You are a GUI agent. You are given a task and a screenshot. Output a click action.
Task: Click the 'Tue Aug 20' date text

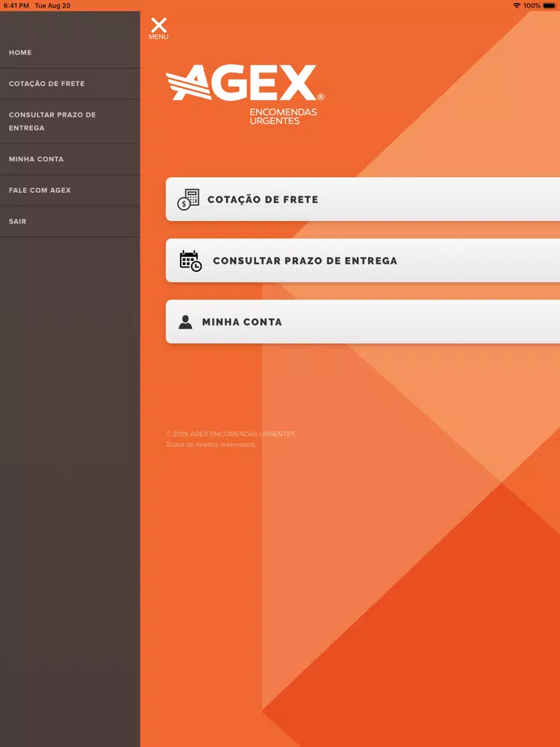[x=52, y=6]
